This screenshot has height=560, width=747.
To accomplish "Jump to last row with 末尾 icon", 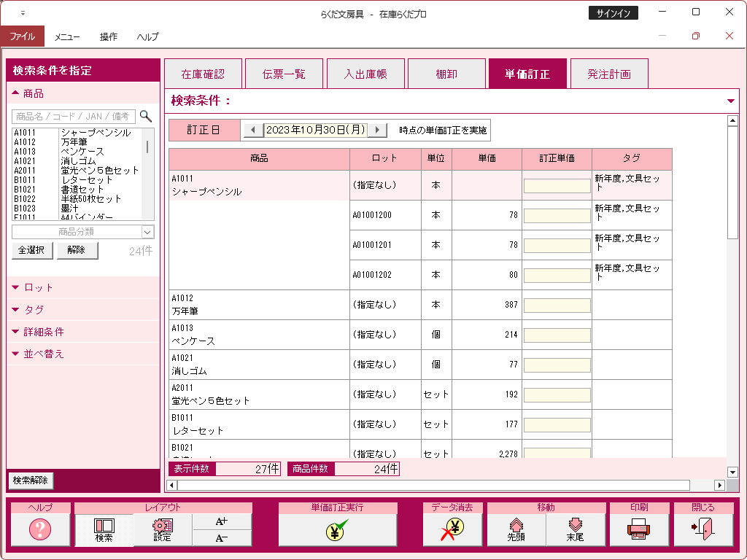I will pos(576,529).
